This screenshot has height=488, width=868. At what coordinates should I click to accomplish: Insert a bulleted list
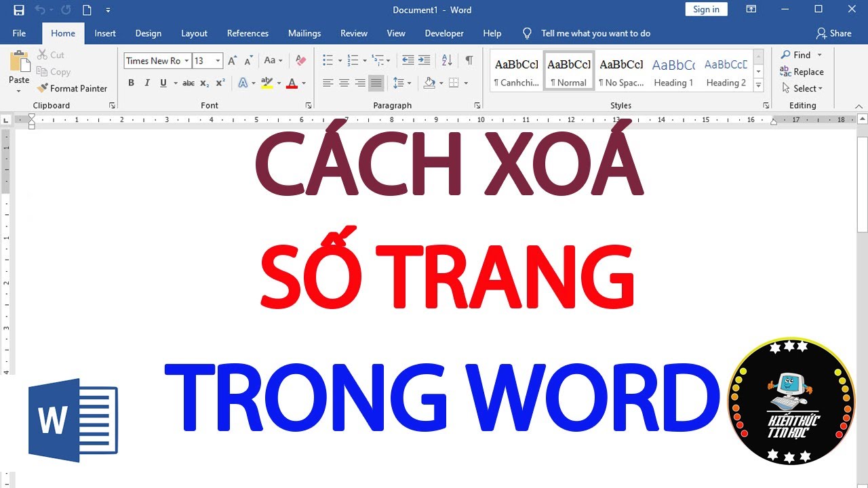pos(328,61)
